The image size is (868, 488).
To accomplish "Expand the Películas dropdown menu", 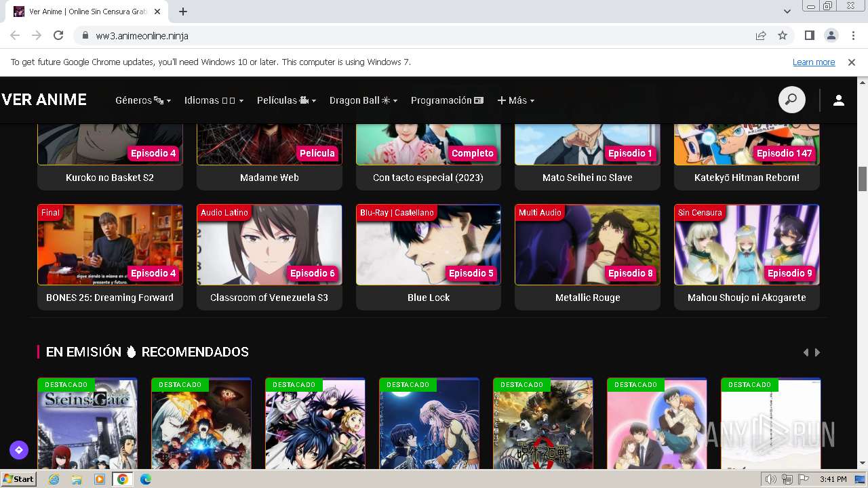I will click(x=286, y=100).
